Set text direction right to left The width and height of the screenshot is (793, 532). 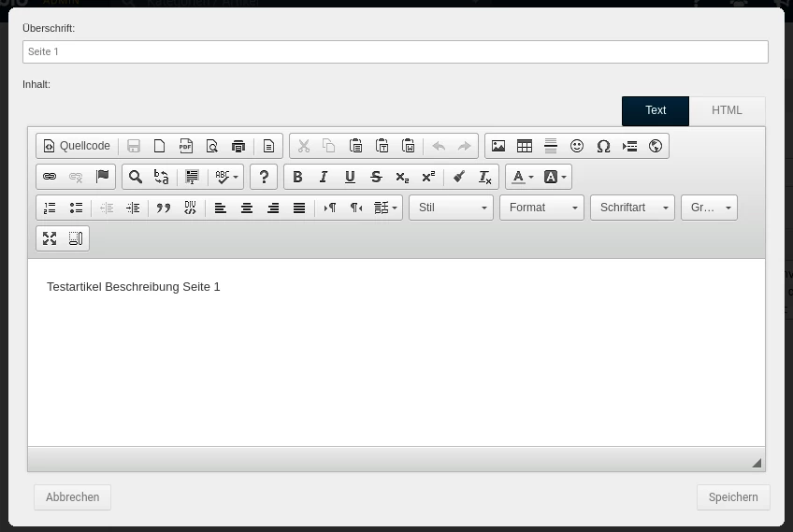point(356,208)
